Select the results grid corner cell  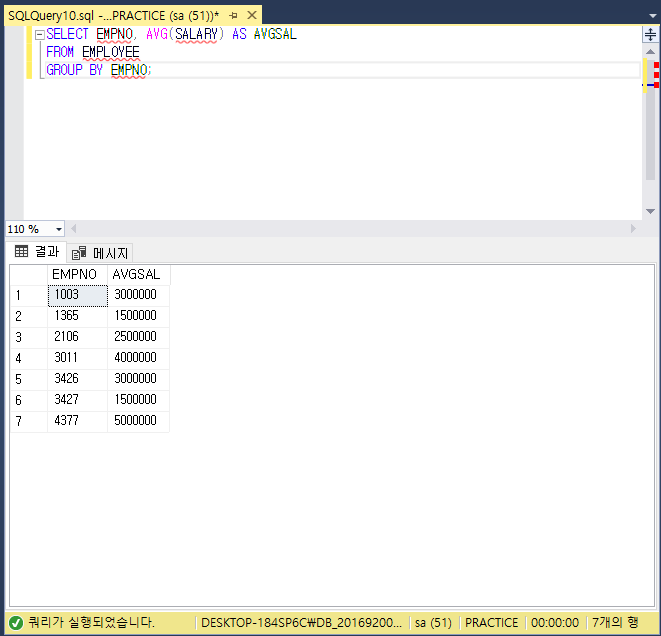[x=29, y=275]
